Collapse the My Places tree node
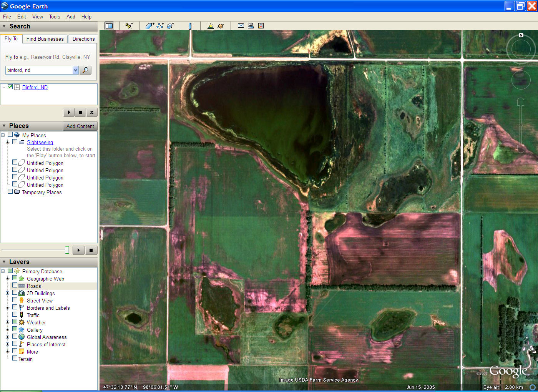Image resolution: width=538 pixels, height=392 pixels. coord(3,135)
